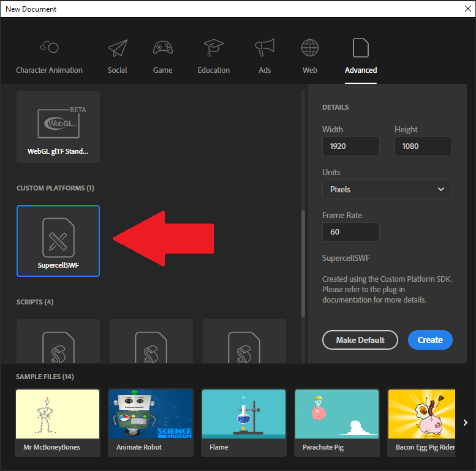Viewport: 476px width, 471px height.
Task: Select the SupercellSWF custom platform tile
Action: [x=58, y=241]
